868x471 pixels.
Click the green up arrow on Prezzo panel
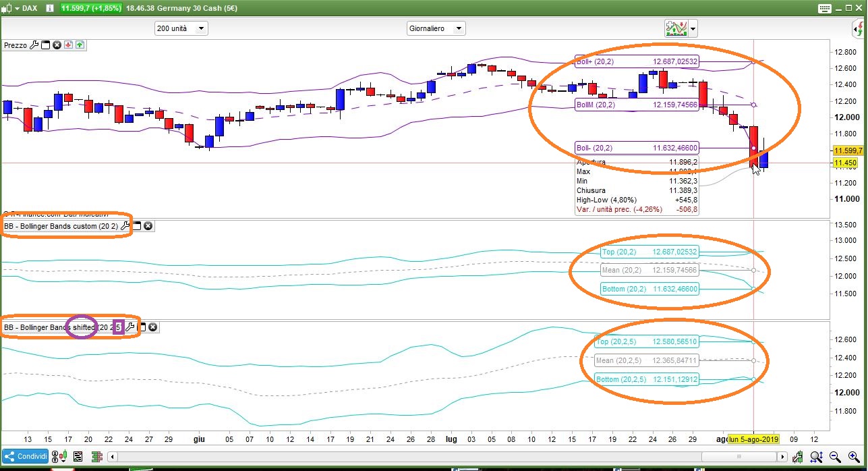point(80,45)
